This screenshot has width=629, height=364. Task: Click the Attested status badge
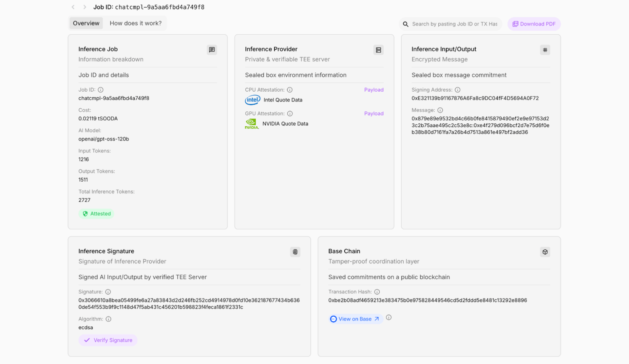pos(96,214)
